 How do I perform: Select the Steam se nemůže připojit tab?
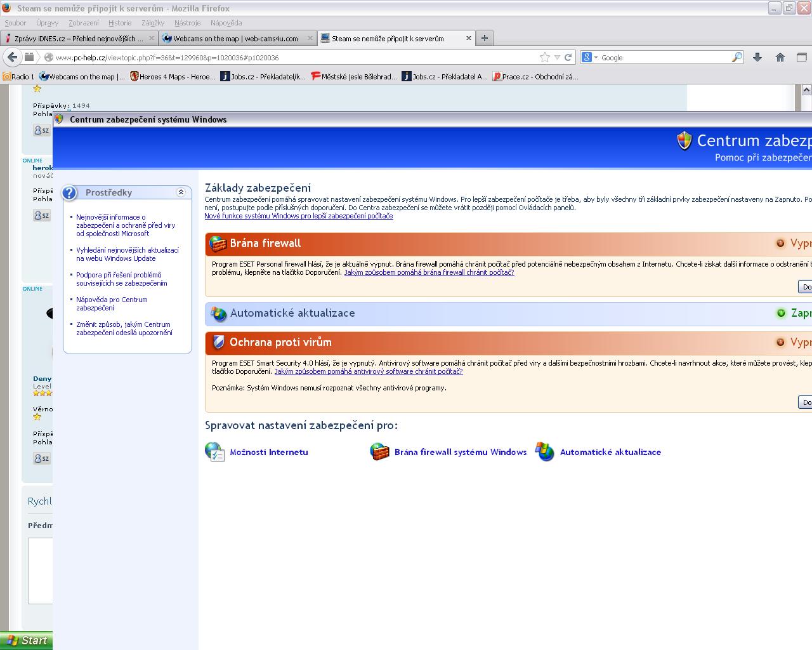click(x=396, y=38)
